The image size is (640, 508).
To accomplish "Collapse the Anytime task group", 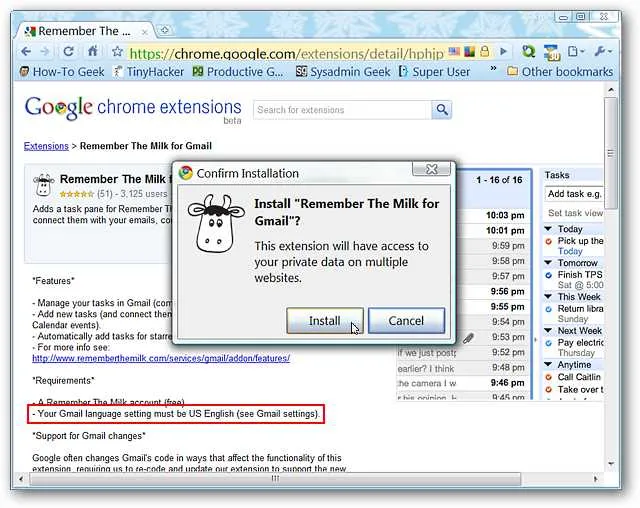I will pyautogui.click(x=549, y=364).
